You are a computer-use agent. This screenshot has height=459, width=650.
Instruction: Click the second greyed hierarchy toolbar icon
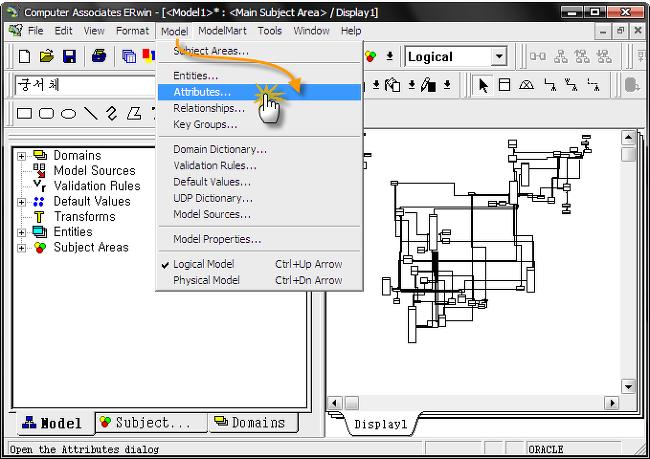pos(560,56)
